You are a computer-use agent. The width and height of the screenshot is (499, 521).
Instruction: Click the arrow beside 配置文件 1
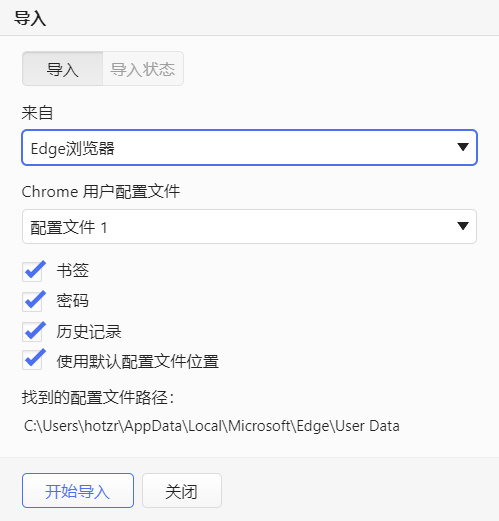[463, 226]
